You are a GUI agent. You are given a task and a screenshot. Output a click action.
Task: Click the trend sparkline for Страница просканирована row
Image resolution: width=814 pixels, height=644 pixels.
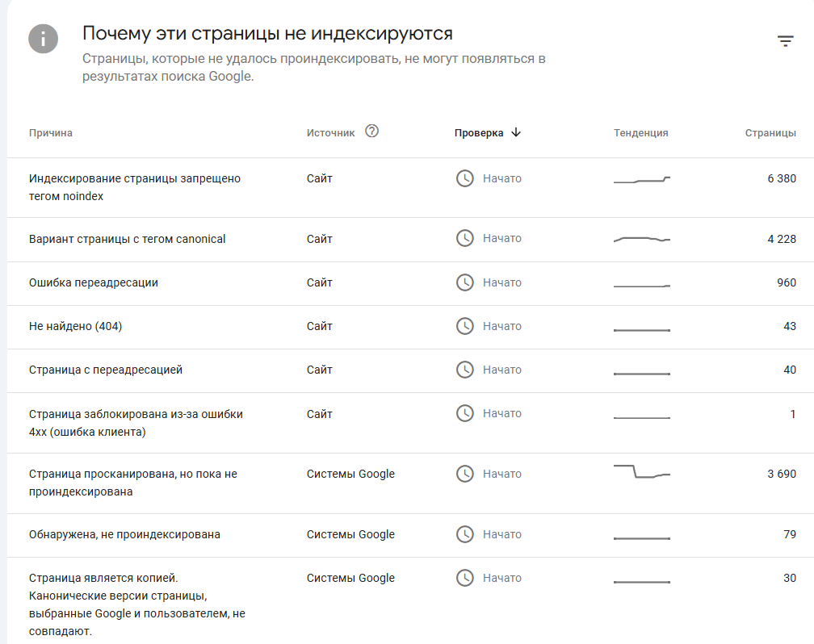tap(642, 472)
